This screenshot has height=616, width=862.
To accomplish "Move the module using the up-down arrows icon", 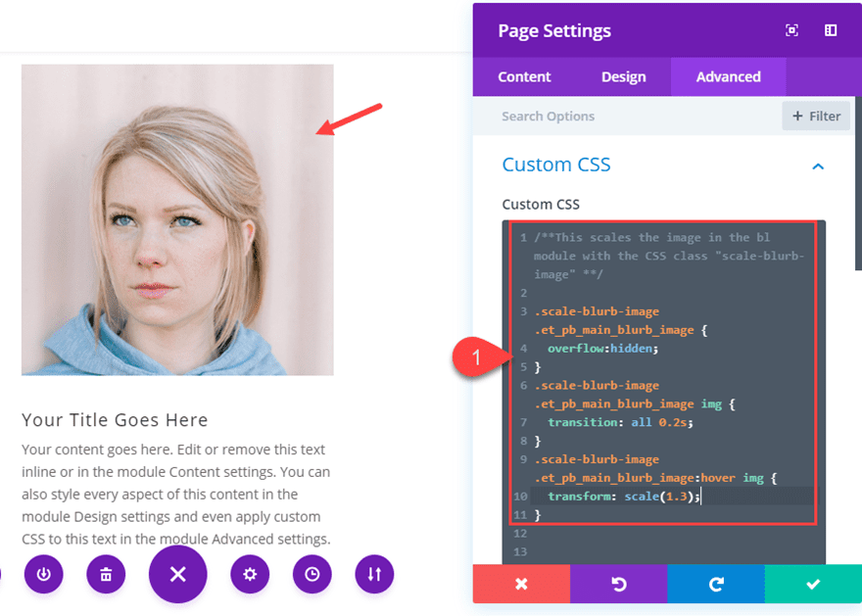I will tap(373, 575).
